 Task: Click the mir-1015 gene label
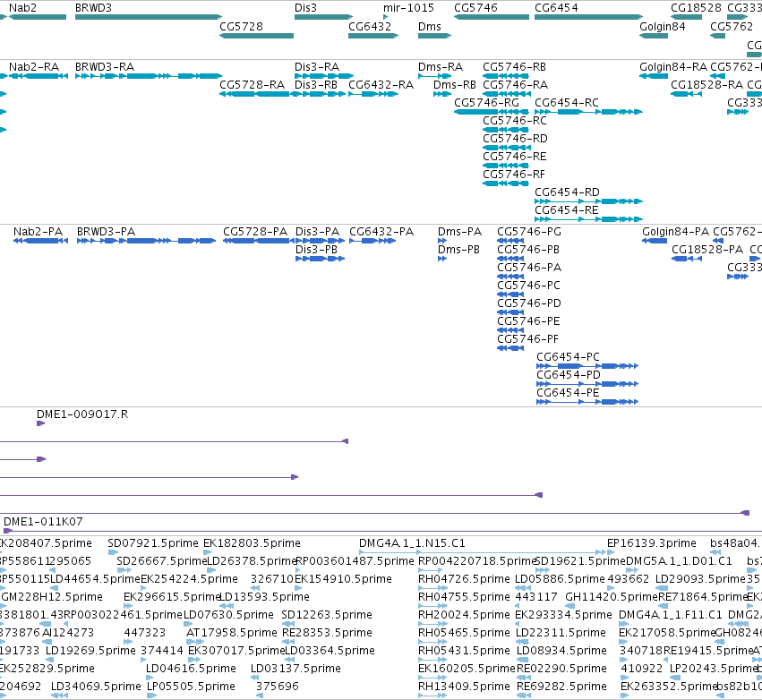pyautogui.click(x=408, y=8)
